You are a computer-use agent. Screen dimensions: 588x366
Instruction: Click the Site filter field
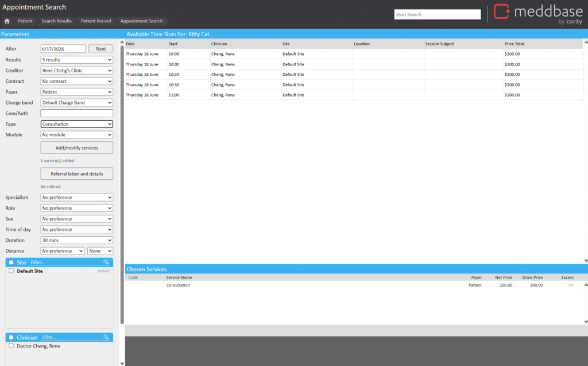pos(66,262)
